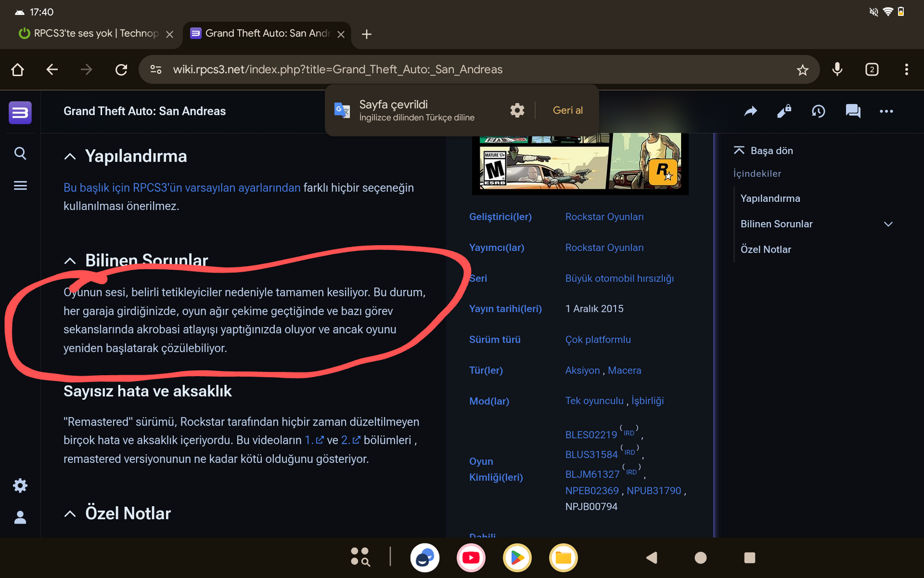Tap the Android home navigation circle
The image size is (924, 578).
click(x=700, y=558)
